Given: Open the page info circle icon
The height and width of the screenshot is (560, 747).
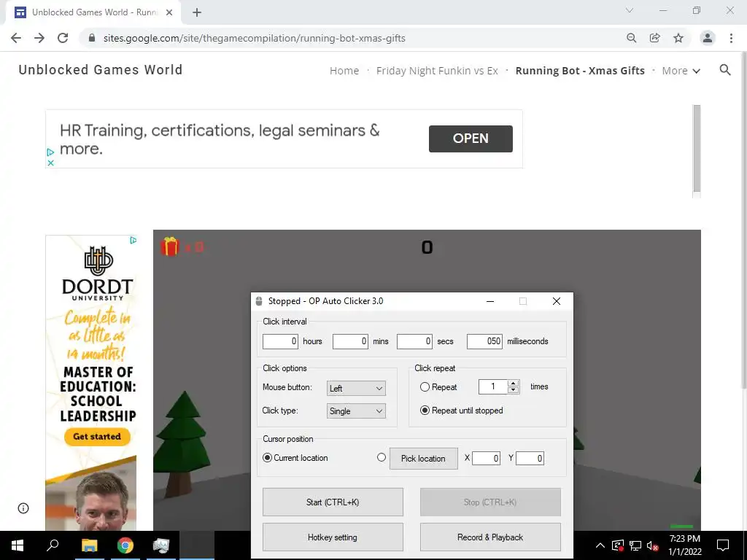Looking at the screenshot, I should tap(23, 508).
